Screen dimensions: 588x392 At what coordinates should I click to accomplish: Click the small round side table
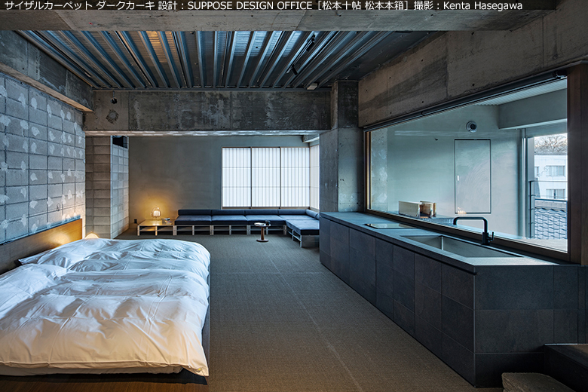262,229
